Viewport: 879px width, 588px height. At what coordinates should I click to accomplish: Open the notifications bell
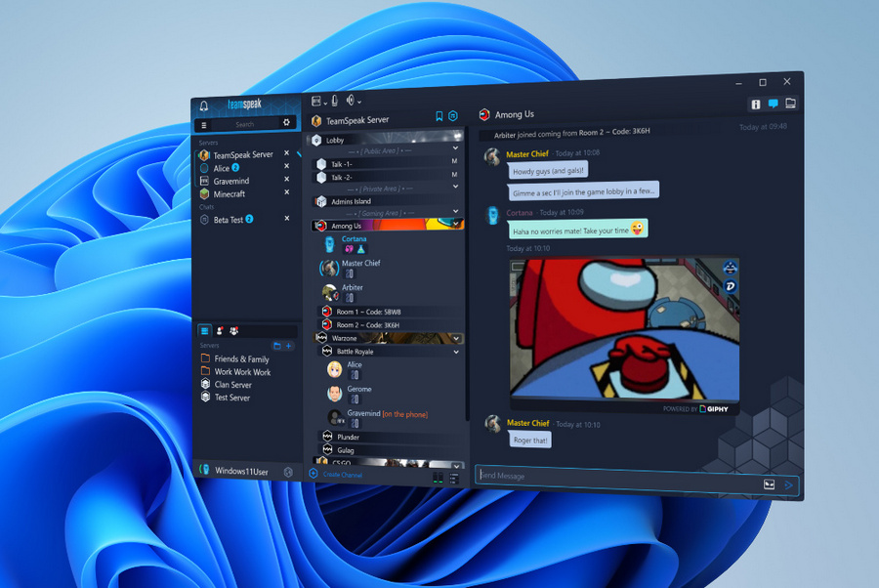(204, 106)
